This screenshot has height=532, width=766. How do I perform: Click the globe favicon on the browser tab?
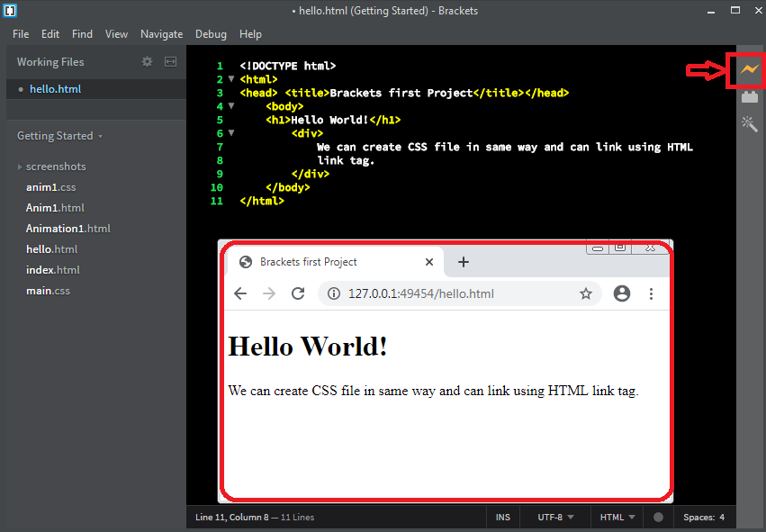(x=246, y=262)
